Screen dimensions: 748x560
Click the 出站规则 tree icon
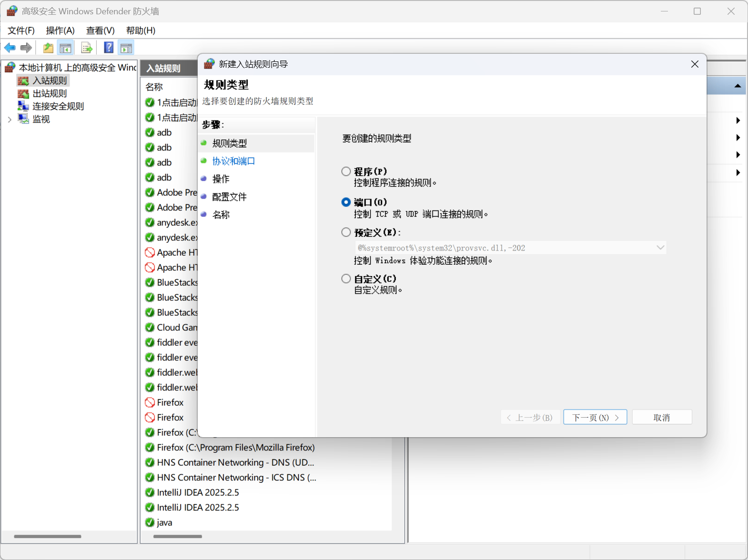pyautogui.click(x=23, y=93)
